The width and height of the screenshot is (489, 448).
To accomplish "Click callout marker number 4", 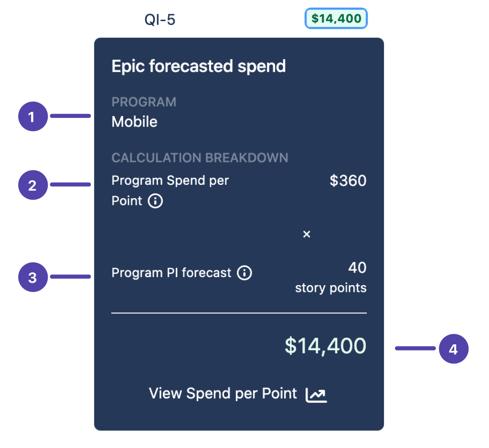I will point(453,349).
